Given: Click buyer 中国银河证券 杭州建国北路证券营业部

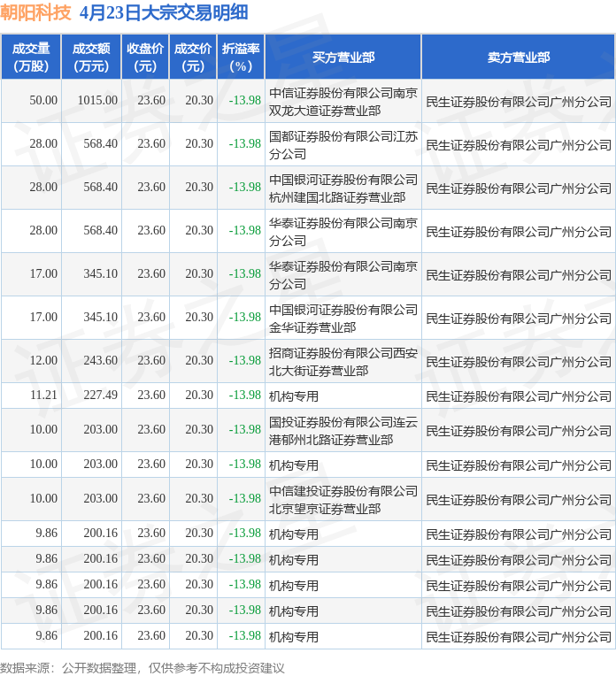Looking at the screenshot, I should 343,188.
